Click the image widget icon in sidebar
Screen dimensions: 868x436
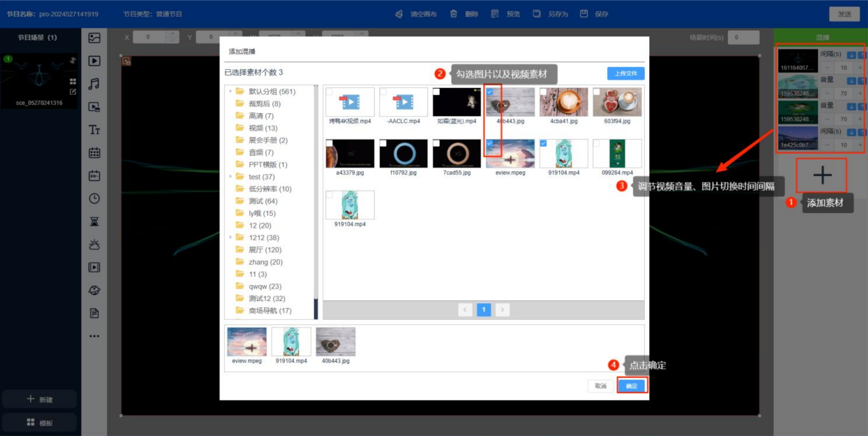click(94, 38)
